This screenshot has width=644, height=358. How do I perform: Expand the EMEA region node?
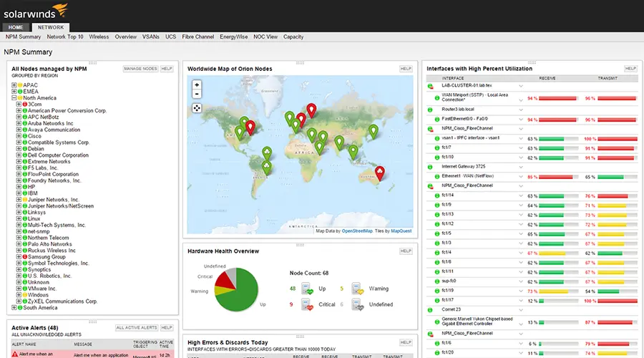[14, 92]
